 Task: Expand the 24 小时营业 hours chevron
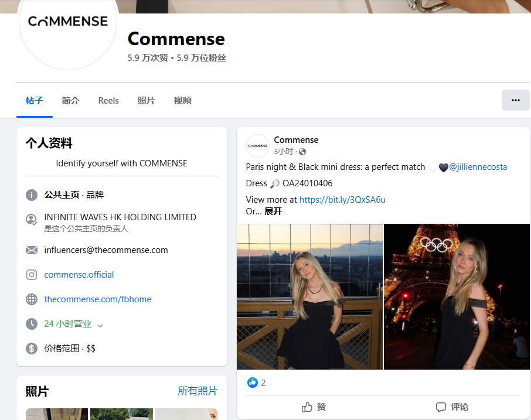[100, 325]
